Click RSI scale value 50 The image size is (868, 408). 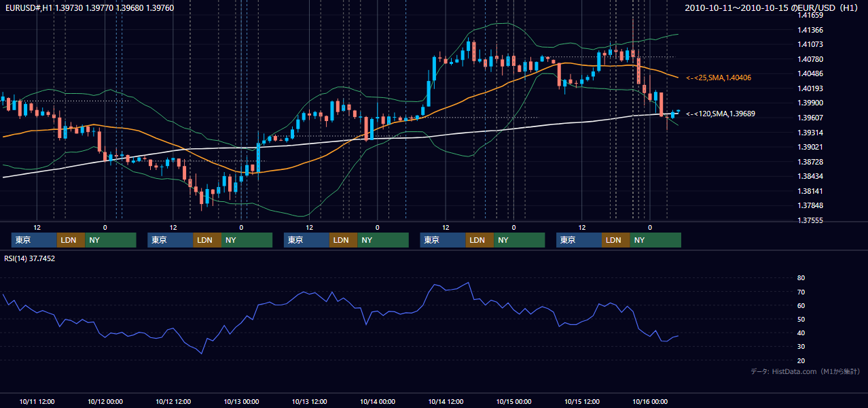tap(801, 319)
